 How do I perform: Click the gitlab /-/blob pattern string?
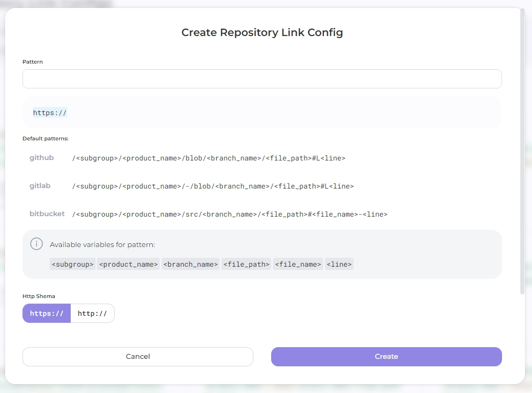pos(213,186)
